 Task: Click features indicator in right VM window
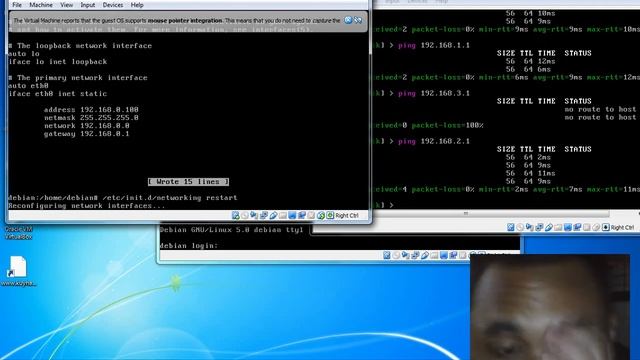587,227
